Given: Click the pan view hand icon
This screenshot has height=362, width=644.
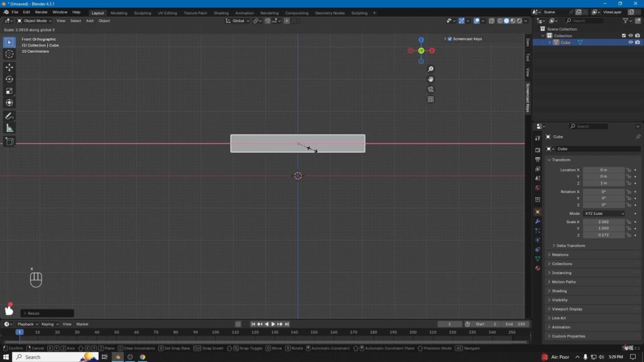Looking at the screenshot, I should pos(430,79).
